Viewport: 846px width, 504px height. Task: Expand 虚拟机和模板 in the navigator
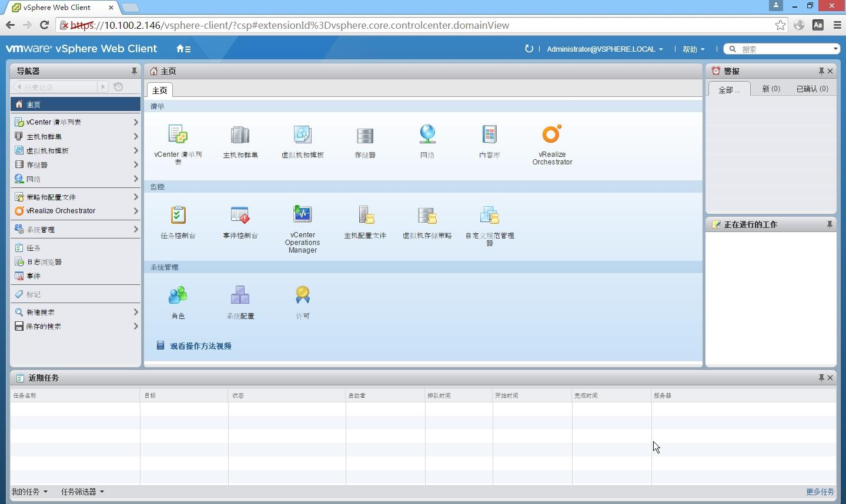136,150
